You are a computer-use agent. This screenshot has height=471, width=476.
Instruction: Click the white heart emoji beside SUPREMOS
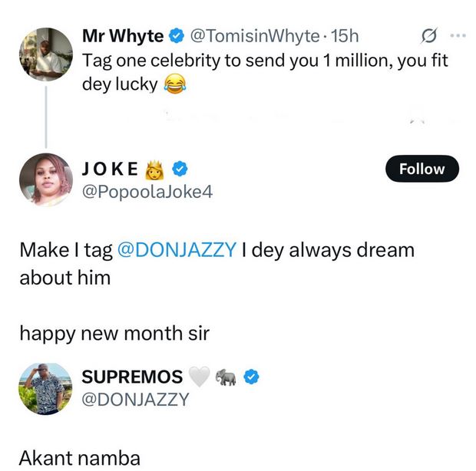point(199,376)
